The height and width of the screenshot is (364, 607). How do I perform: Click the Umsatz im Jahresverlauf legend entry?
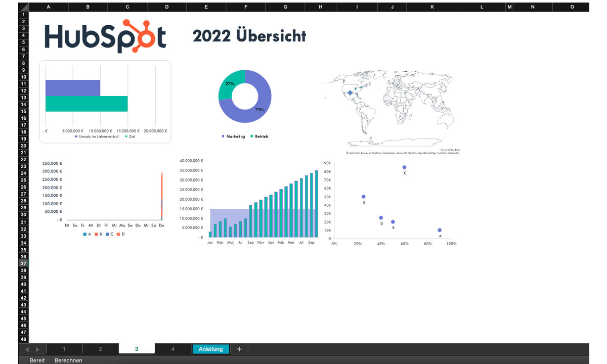point(97,136)
